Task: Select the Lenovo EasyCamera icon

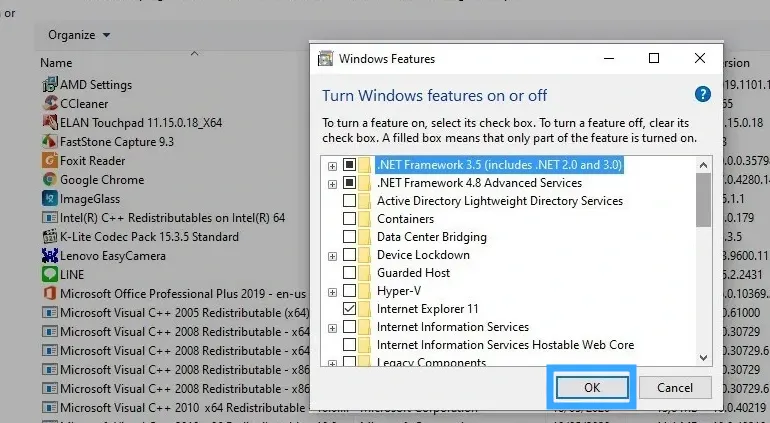Action: [50, 255]
